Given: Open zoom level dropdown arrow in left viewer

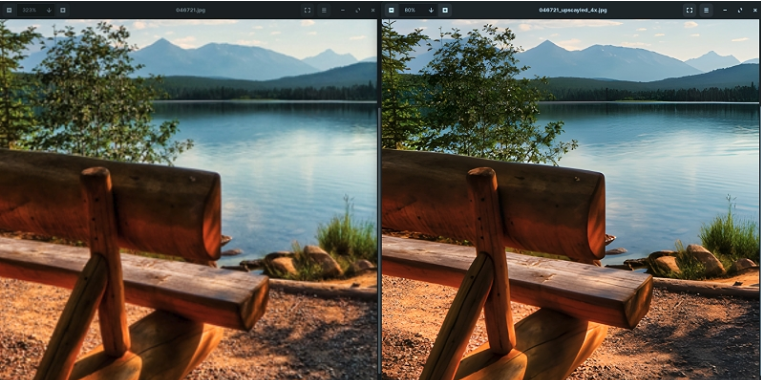Looking at the screenshot, I should click(x=49, y=10).
